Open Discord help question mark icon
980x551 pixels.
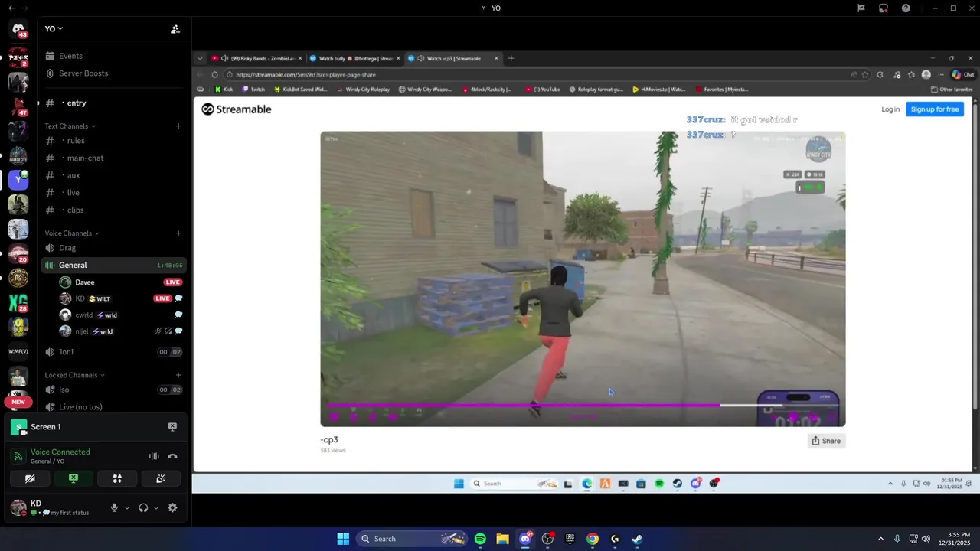point(906,8)
